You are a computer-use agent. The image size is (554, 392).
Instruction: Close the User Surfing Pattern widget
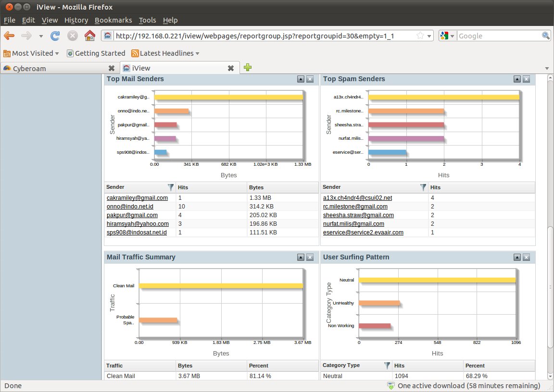(x=526, y=257)
